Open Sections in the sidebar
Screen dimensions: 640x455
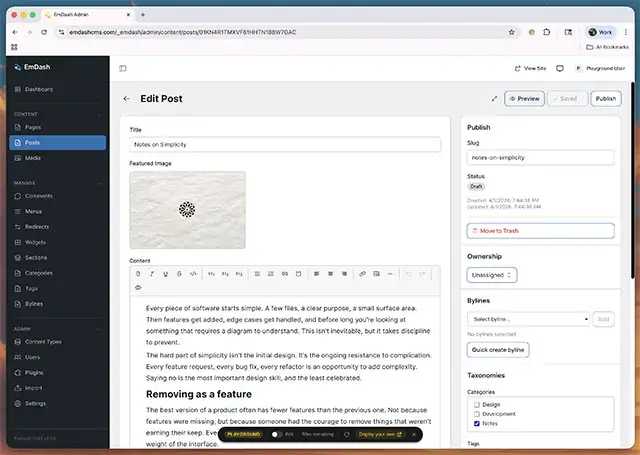[x=58, y=258]
